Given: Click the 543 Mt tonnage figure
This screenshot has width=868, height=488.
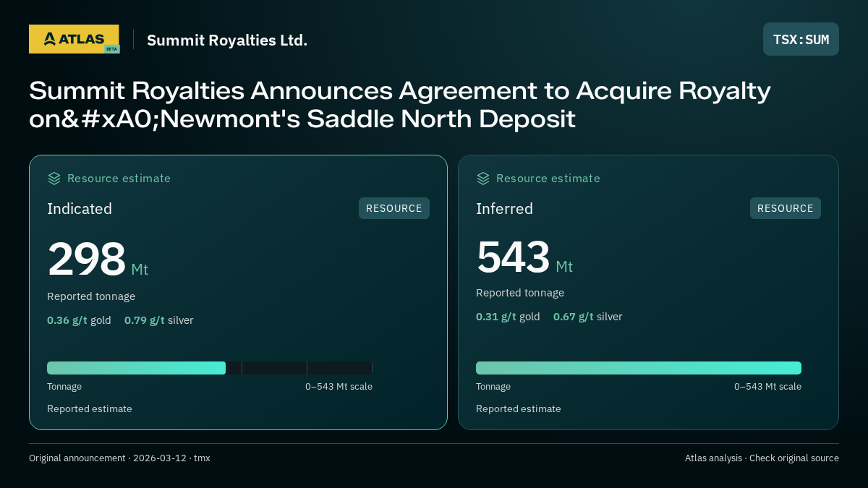Looking at the screenshot, I should [x=524, y=257].
